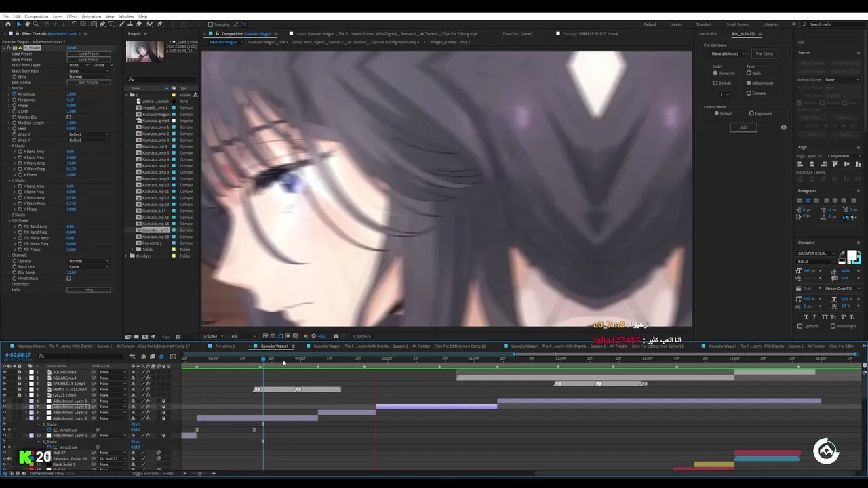Select the Eraser tool
The height and width of the screenshot is (488, 868).
click(x=139, y=24)
